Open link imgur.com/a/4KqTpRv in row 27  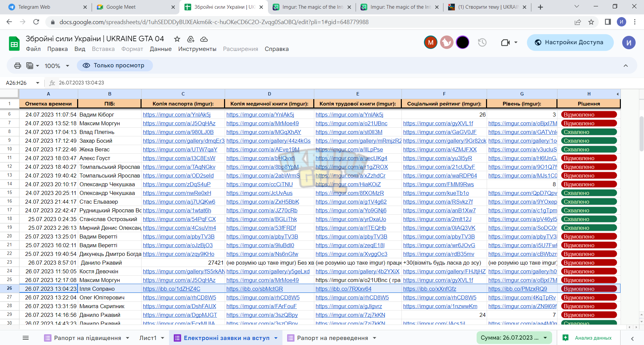point(522,298)
